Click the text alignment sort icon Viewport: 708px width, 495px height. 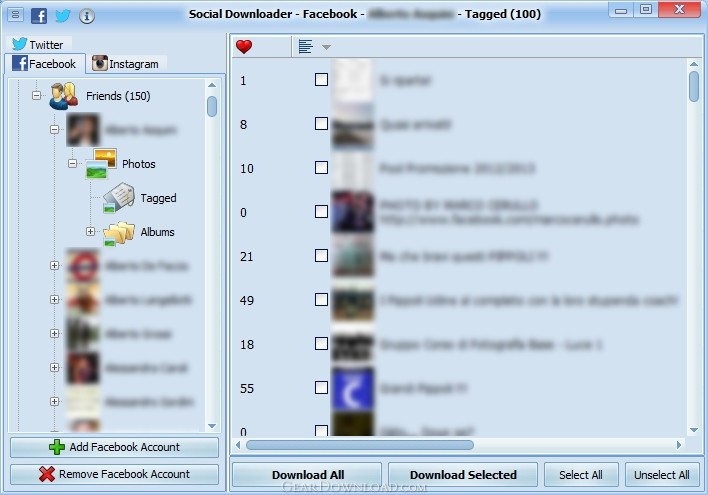pyautogui.click(x=306, y=46)
